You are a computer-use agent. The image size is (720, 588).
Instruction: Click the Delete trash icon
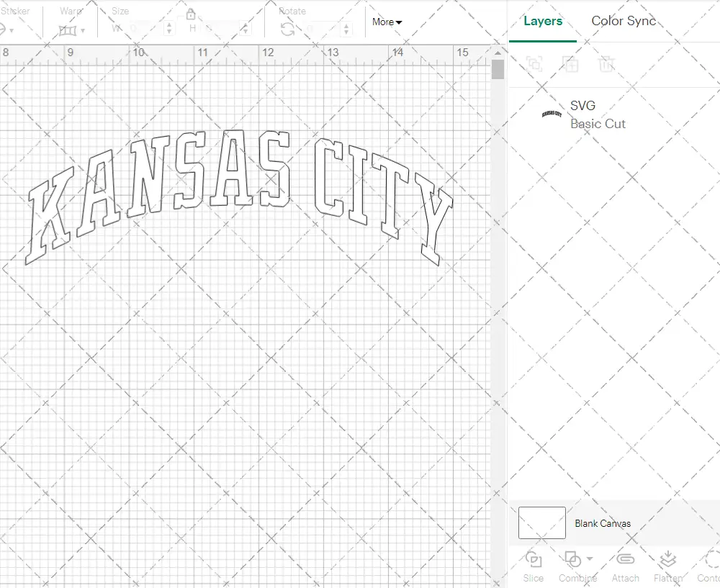click(606, 64)
